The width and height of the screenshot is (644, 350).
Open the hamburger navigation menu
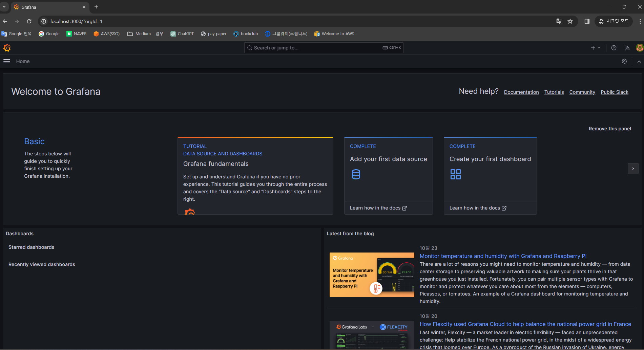7,61
